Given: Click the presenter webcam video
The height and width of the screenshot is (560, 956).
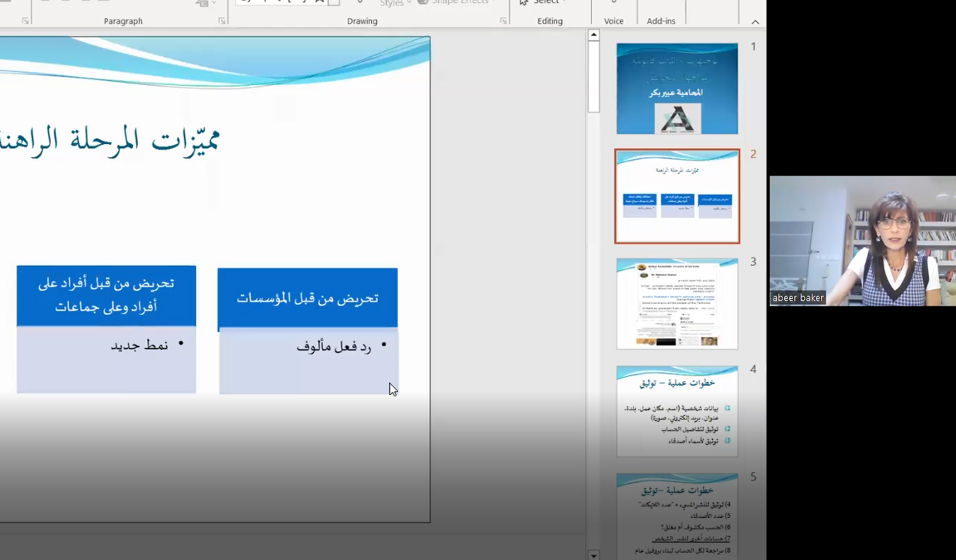Looking at the screenshot, I should click(x=862, y=240).
